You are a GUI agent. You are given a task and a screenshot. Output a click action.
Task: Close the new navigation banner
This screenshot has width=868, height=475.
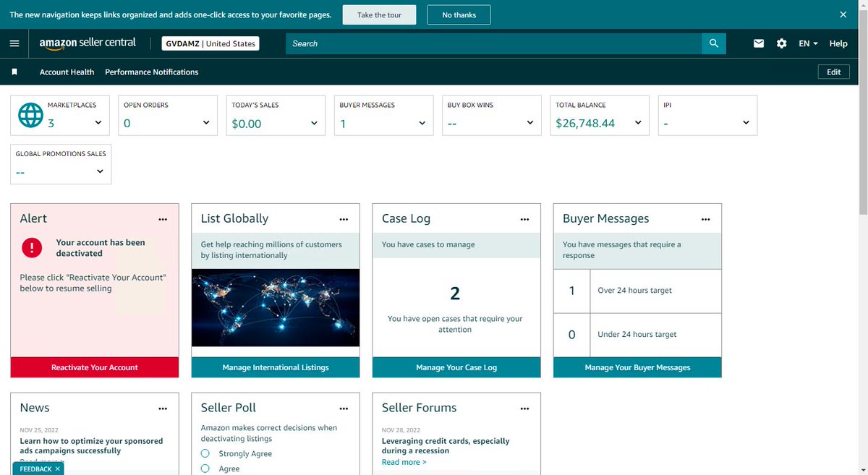coord(843,14)
